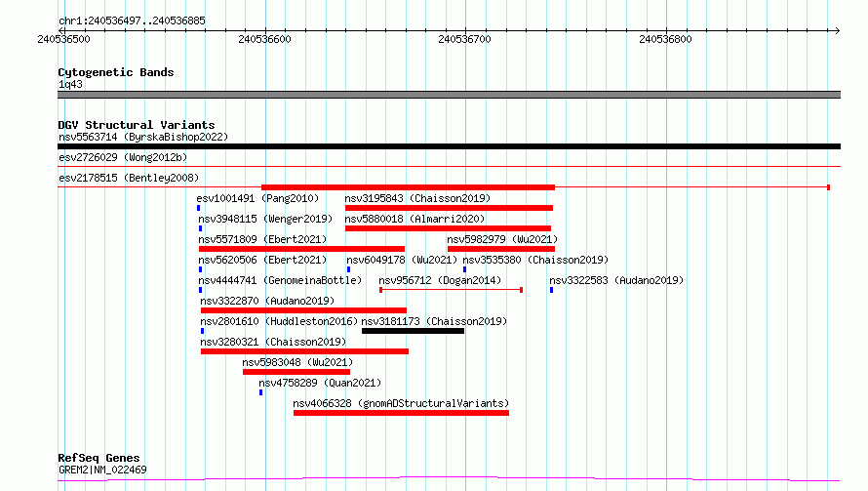Click blue marker under nsv3322583 (Audano2019)
Image resolution: width=868 pixels, height=491 pixels.
tap(551, 290)
